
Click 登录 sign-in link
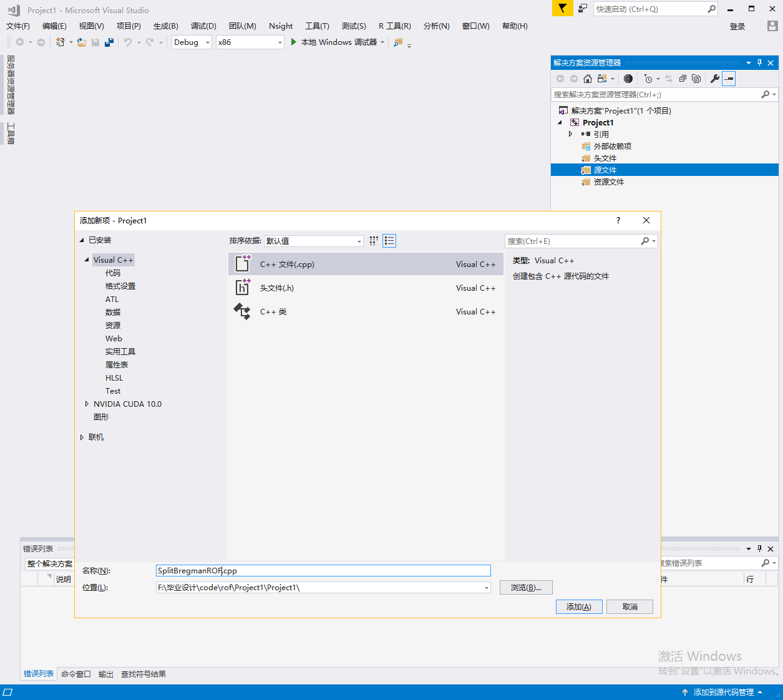pos(737,26)
